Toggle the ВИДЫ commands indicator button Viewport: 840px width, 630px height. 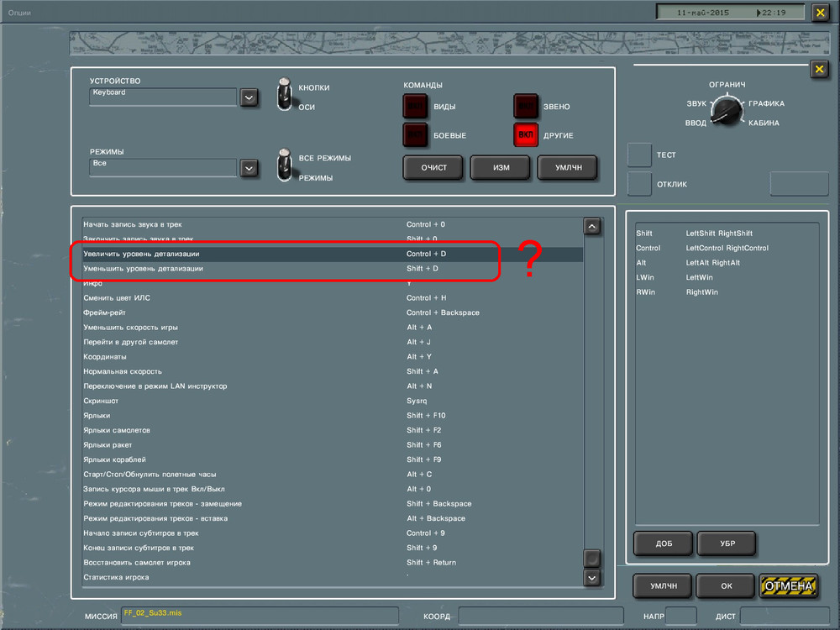pos(415,106)
